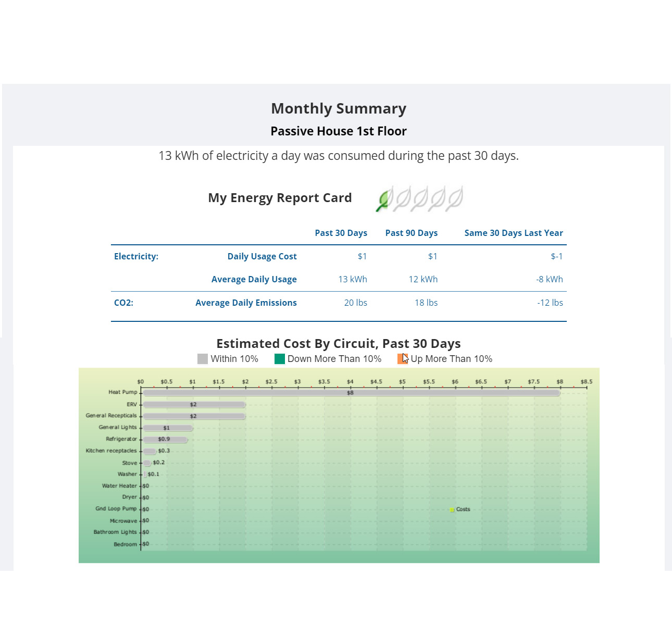Select the Refrigerator $0.9 bar
This screenshot has width=672, height=625.
click(x=165, y=440)
